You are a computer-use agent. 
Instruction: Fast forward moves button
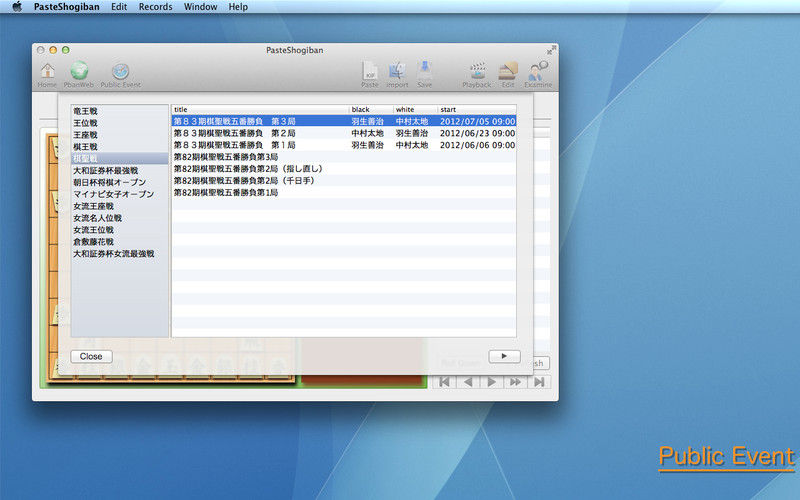click(x=515, y=382)
